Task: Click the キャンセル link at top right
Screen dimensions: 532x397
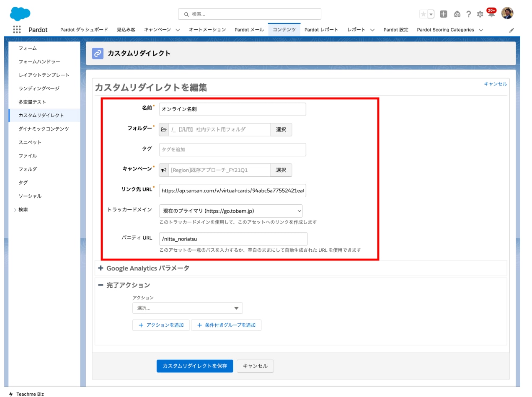Action: (x=495, y=84)
